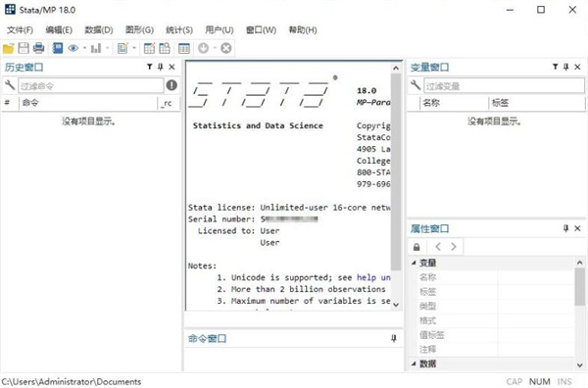Click the wrench icon in 变量窗口
This screenshot has width=588, height=388.
click(x=416, y=84)
